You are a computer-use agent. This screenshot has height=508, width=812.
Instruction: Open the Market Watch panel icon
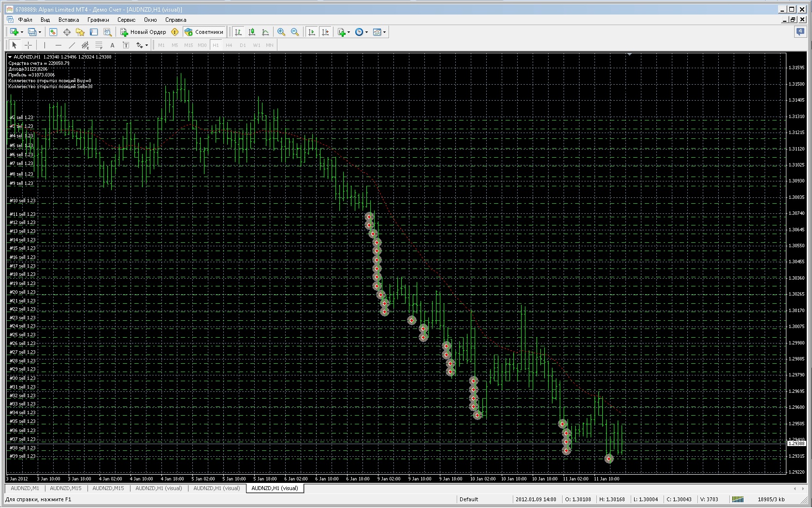pos(53,32)
